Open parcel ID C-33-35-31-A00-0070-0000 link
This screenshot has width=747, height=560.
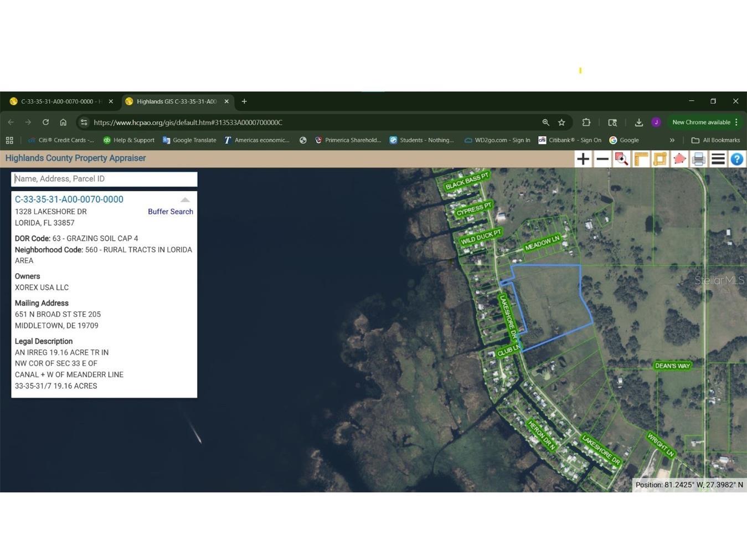69,199
